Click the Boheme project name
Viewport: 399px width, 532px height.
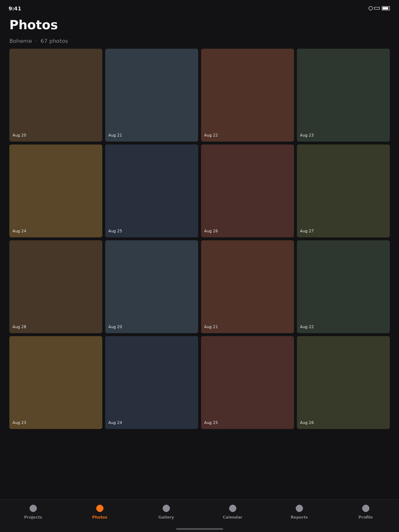click(21, 41)
